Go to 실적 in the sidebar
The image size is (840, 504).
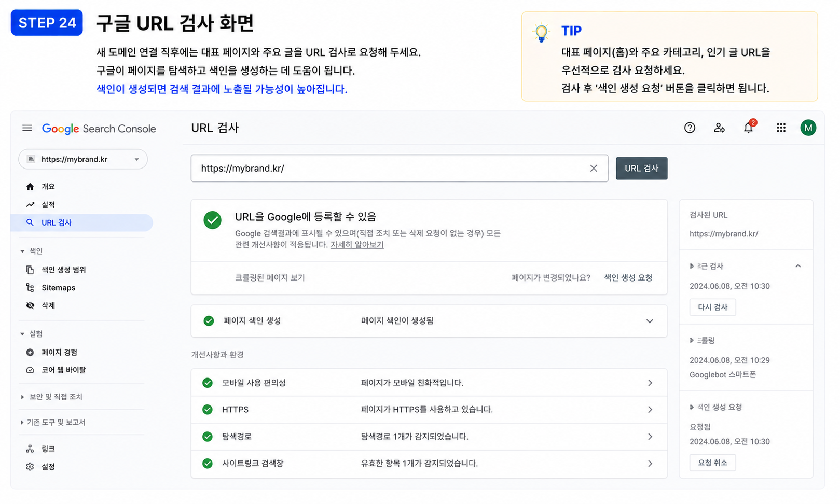(x=48, y=205)
